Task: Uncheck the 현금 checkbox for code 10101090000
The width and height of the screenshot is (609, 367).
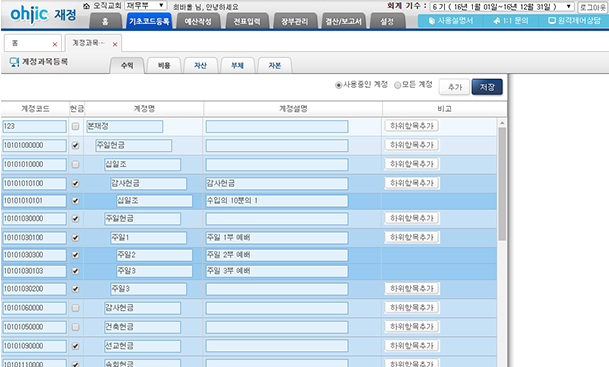Action: [x=75, y=346]
